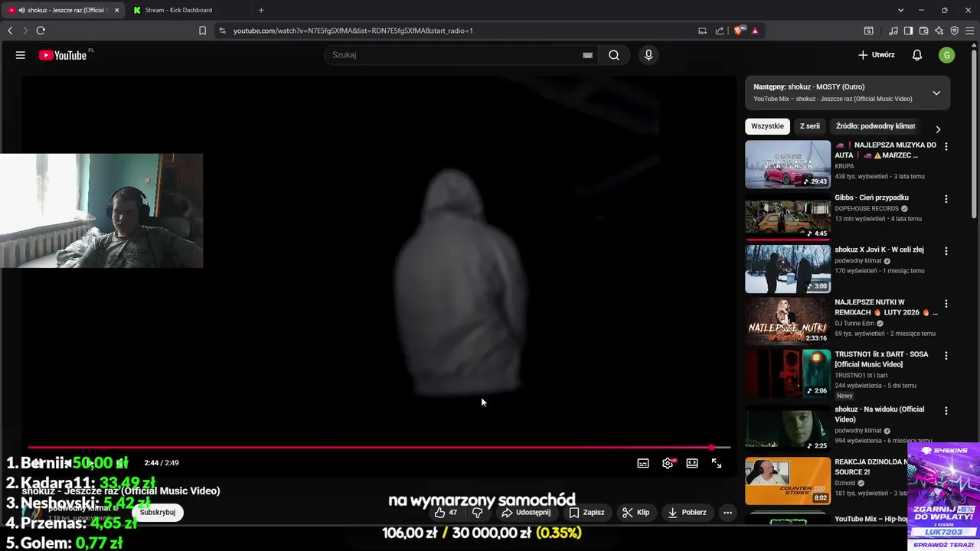Click the search magnifier button
This screenshot has height=551, width=980.
pyautogui.click(x=614, y=55)
